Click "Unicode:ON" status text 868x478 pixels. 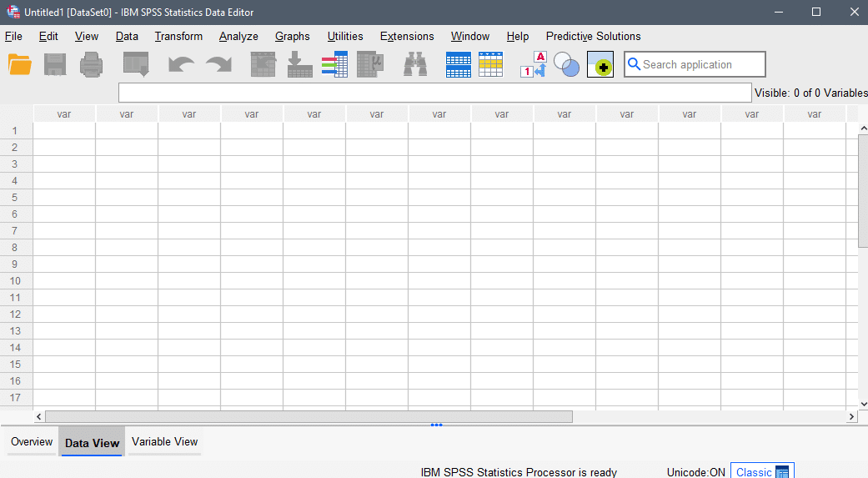pos(696,472)
